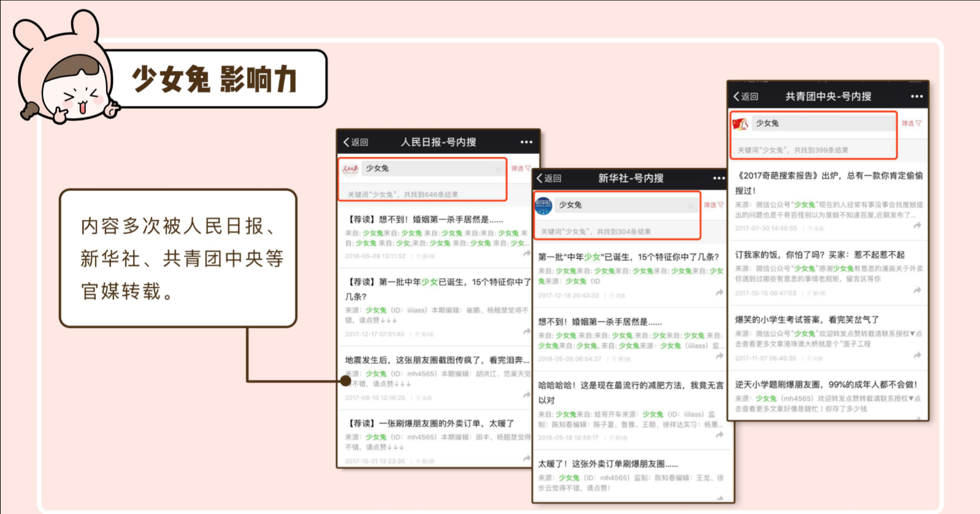Click the 少女兔 search field in 新华社 window
Image resolution: width=980 pixels, height=514 pixels.
click(626, 205)
